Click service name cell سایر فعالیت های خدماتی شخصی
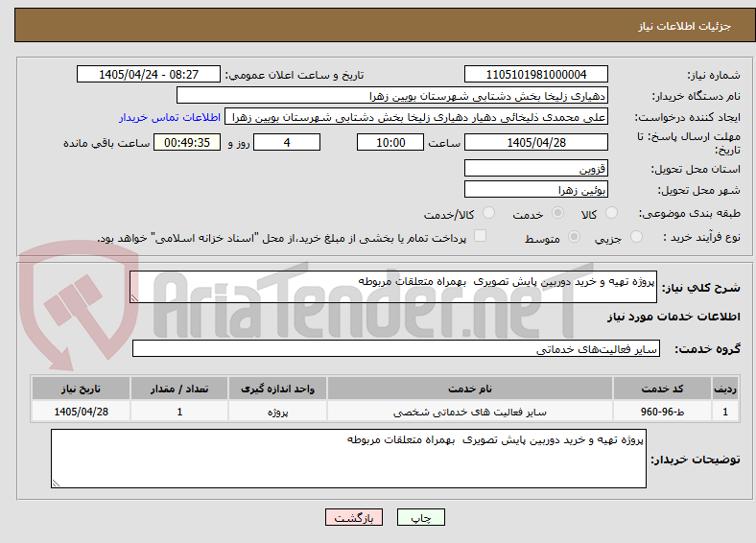 pyautogui.click(x=470, y=412)
